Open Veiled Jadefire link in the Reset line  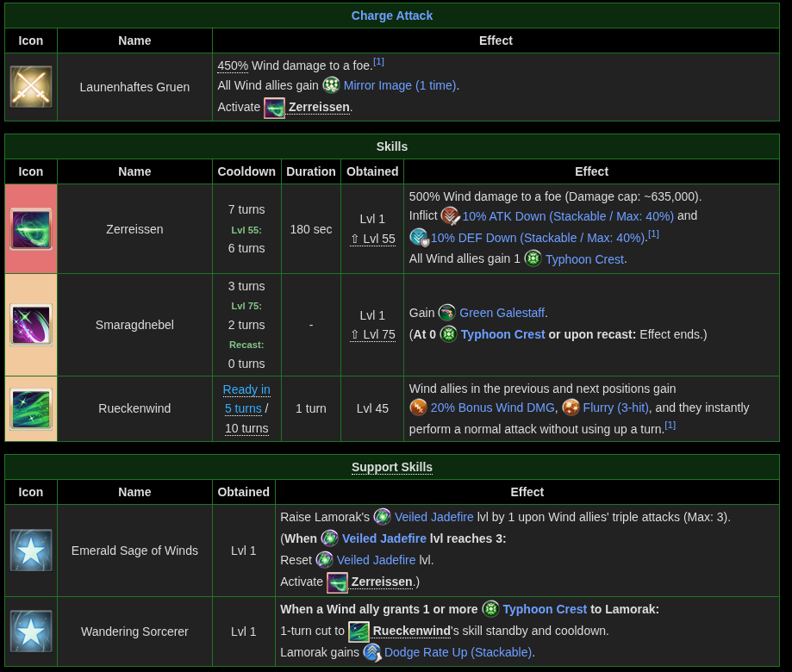click(376, 560)
